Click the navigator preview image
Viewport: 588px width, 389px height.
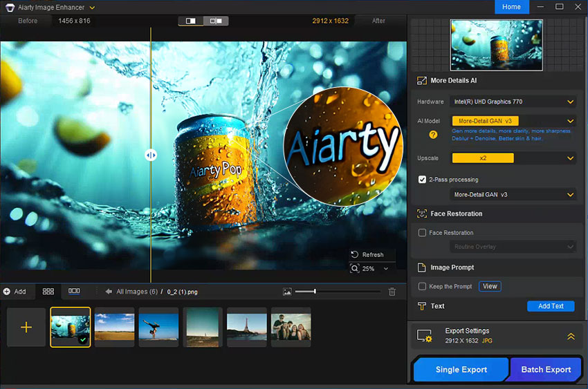click(x=497, y=46)
